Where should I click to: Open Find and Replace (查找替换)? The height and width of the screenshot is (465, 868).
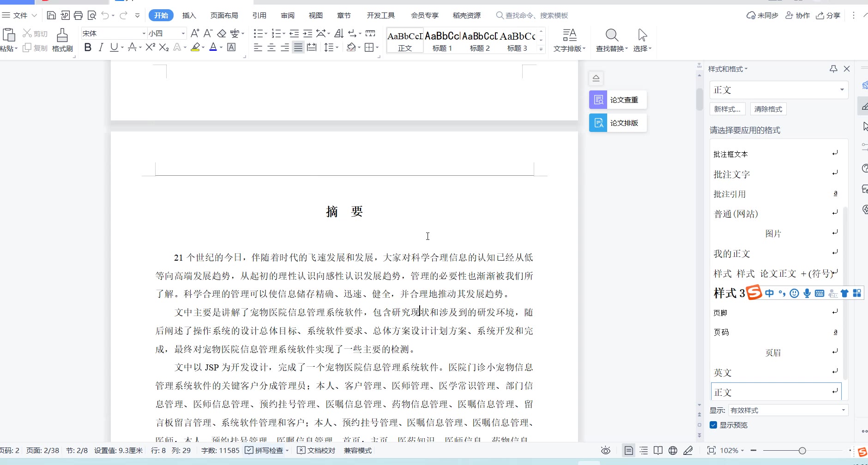coord(612,40)
